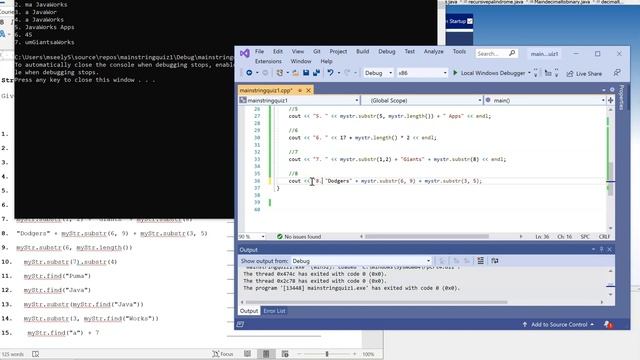640x360 pixels.
Task: Click the notifications icon in VS status bar
Action: pos(608,324)
